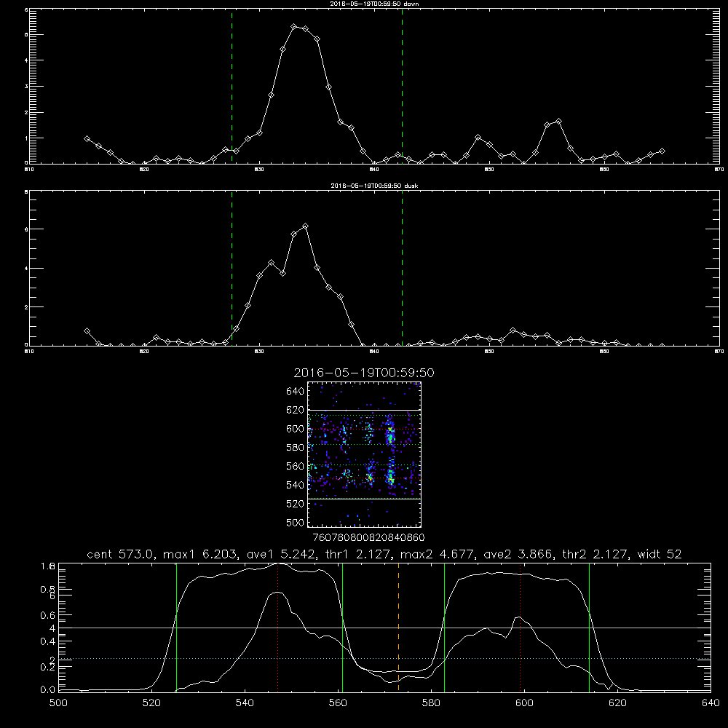Viewport: 728px width, 728px height.
Task: Select the 'widt 52' value
Action: 660,554
